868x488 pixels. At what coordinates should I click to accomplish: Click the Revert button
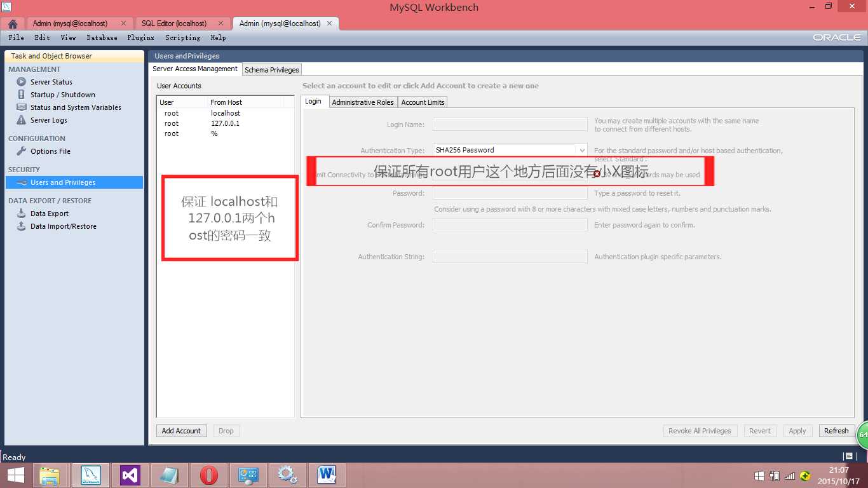click(760, 431)
